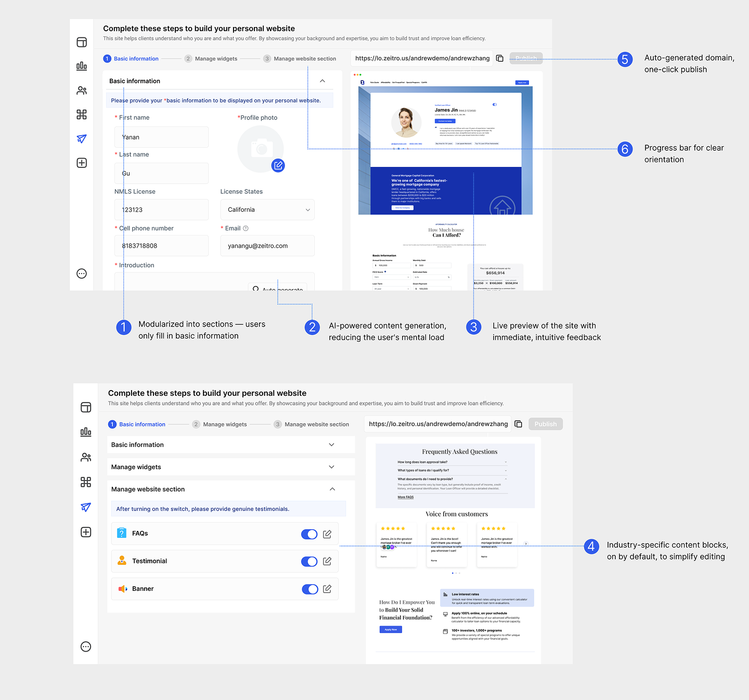
Task: Click the plus-square icon in the sidebar beside the Last name field
Action: point(82,163)
